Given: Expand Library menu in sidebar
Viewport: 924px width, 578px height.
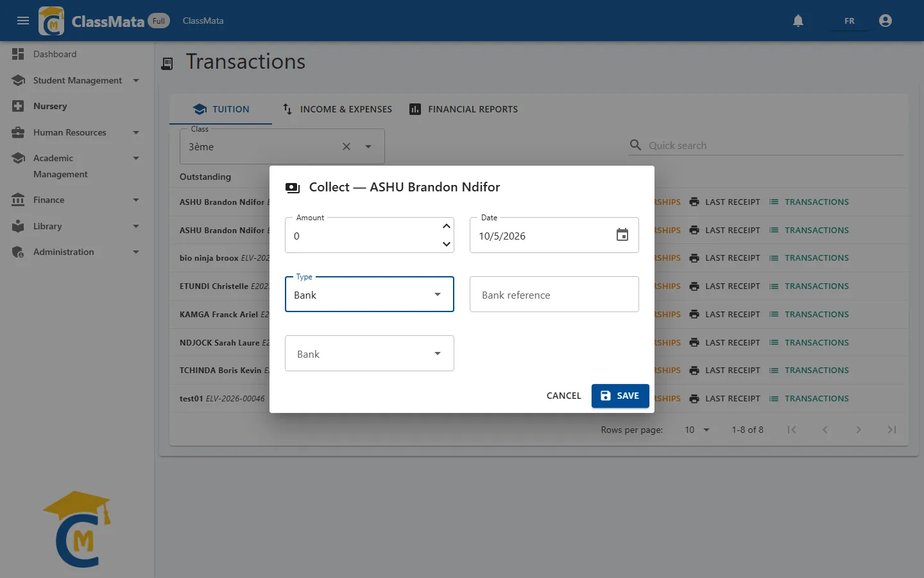Looking at the screenshot, I should click(77, 226).
